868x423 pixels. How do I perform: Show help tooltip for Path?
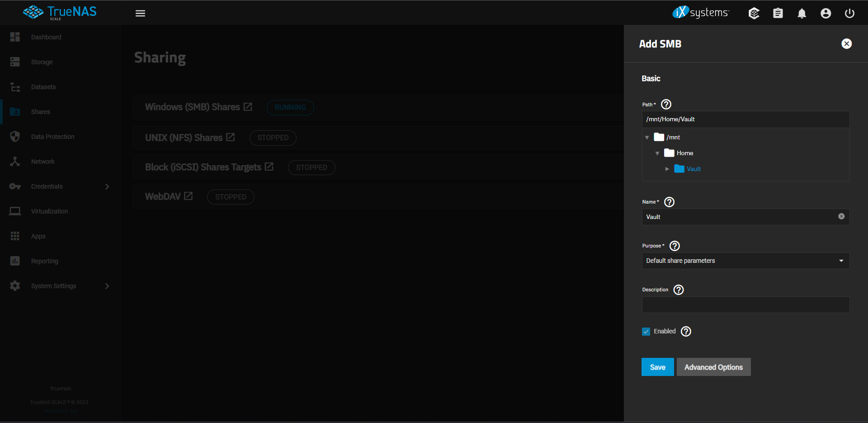pos(666,105)
